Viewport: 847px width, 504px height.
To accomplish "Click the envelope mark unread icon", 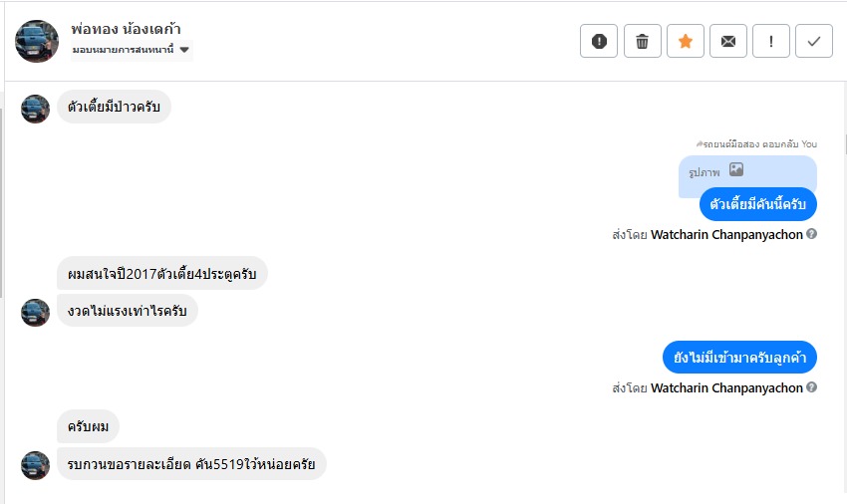I will pos(728,41).
